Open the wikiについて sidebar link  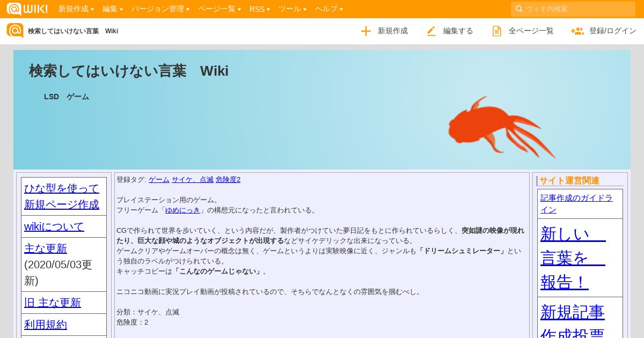pos(54,226)
